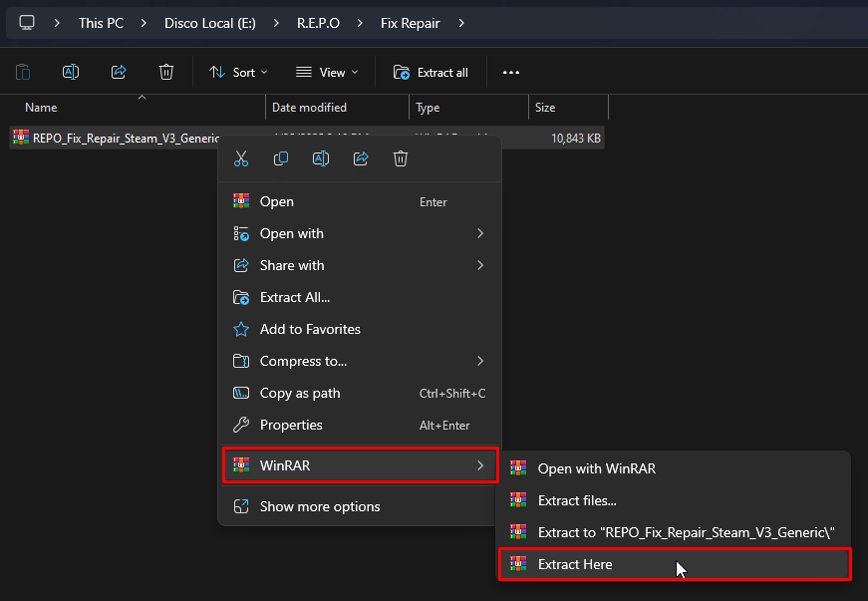Screen dimensions: 868x601
Task: Click the Copy icon in context menu
Action: [x=281, y=158]
